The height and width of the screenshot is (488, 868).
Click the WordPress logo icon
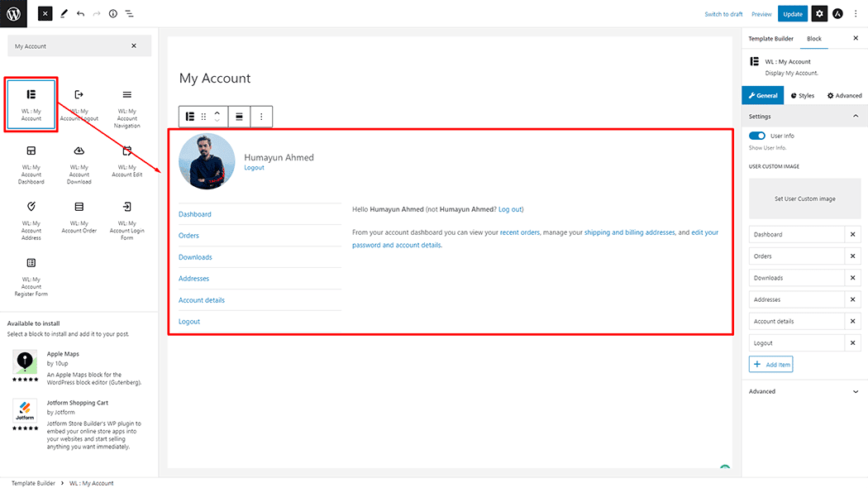tap(13, 13)
